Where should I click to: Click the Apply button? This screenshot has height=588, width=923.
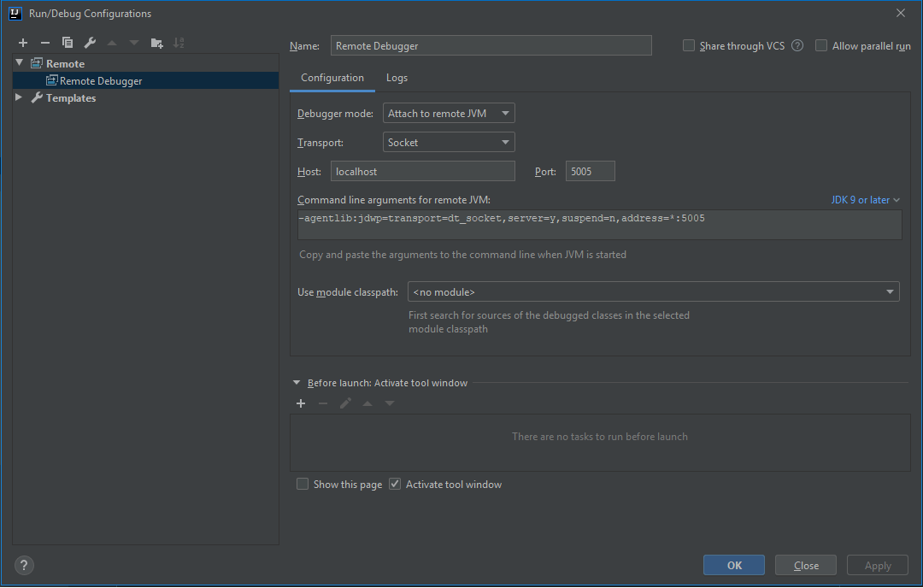[x=878, y=565]
